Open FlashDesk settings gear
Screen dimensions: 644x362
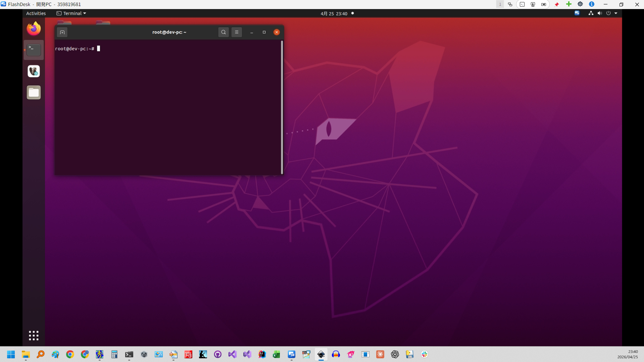point(580,4)
